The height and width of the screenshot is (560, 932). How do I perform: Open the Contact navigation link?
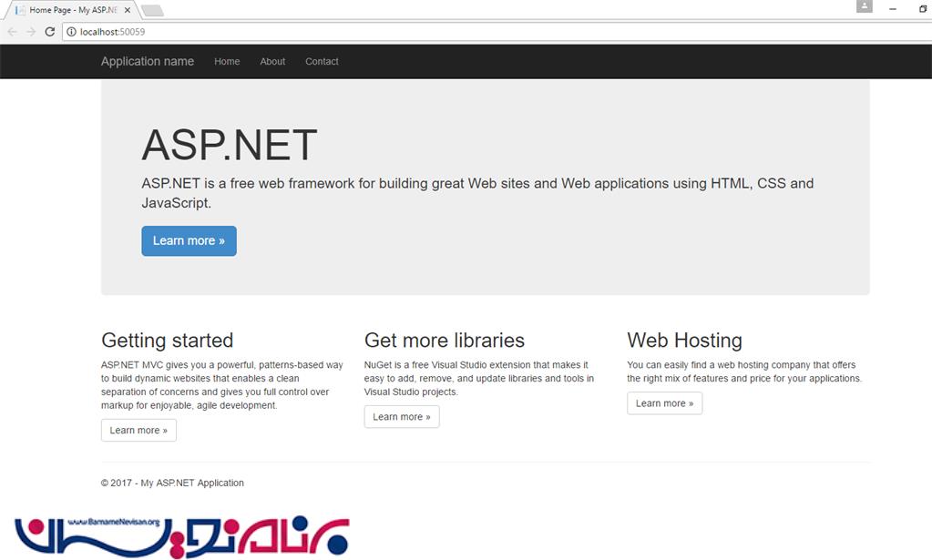point(322,61)
